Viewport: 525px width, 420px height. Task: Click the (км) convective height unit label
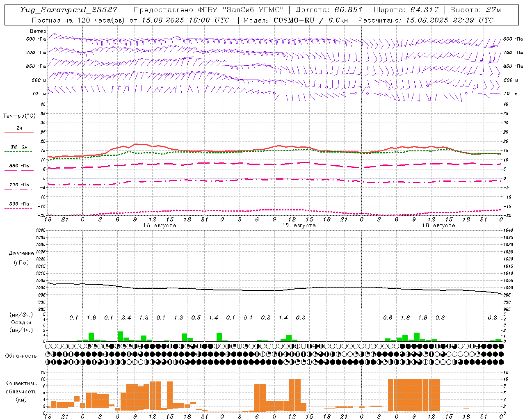pyautogui.click(x=21, y=399)
